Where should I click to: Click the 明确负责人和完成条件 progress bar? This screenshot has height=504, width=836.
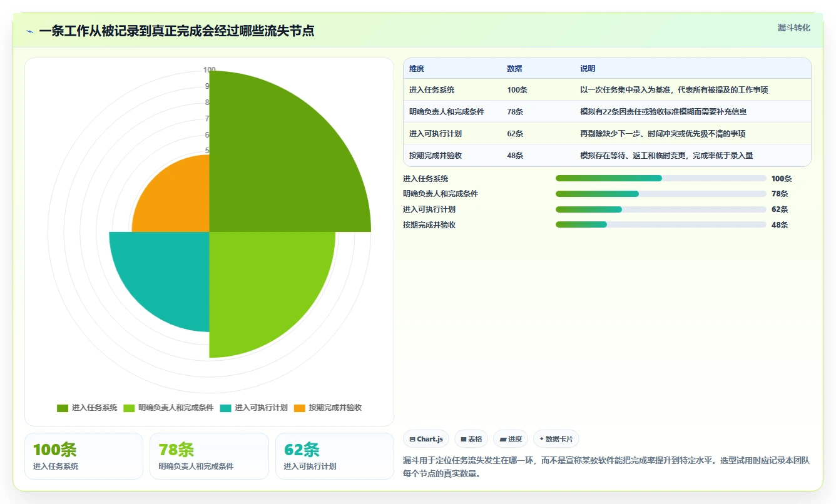click(661, 194)
